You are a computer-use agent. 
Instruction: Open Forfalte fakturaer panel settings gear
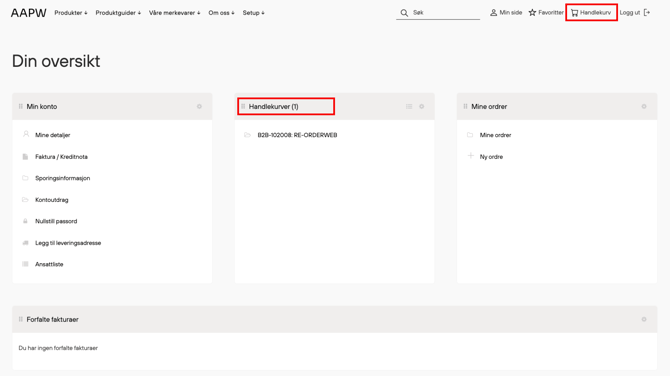pos(644,319)
